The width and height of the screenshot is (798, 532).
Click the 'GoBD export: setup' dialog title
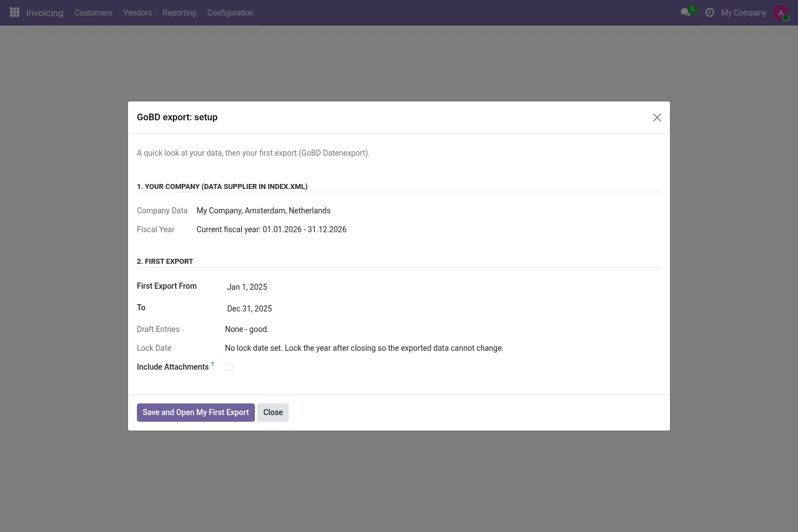coord(177,117)
